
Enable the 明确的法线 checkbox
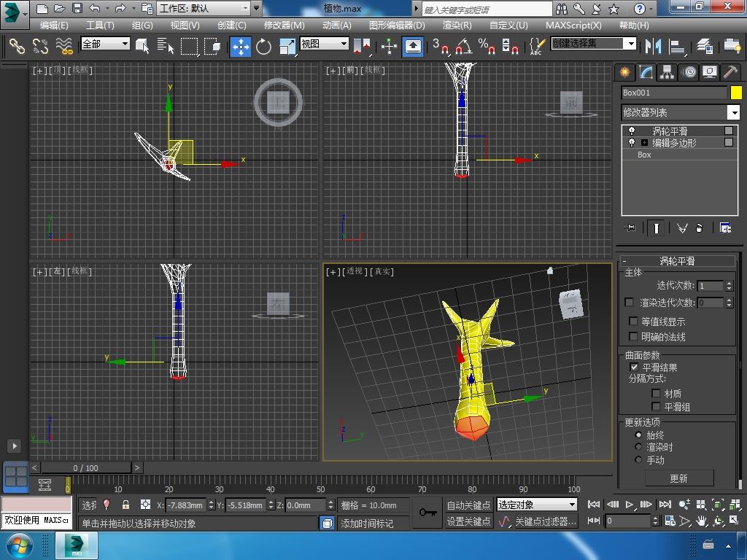tap(633, 336)
